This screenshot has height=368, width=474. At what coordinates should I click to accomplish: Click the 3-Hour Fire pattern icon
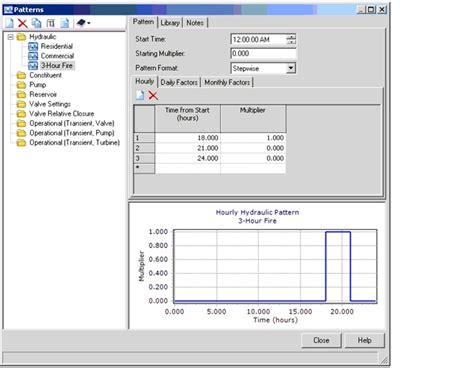(33, 66)
